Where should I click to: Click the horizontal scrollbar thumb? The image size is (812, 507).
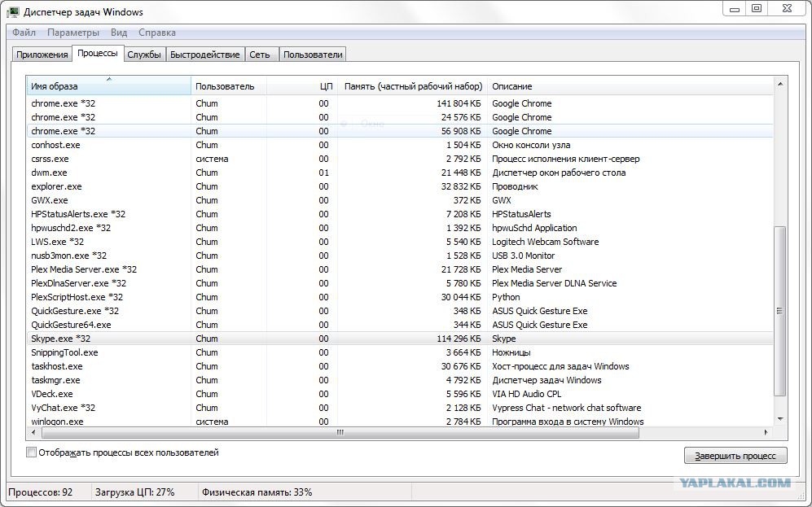(340, 432)
